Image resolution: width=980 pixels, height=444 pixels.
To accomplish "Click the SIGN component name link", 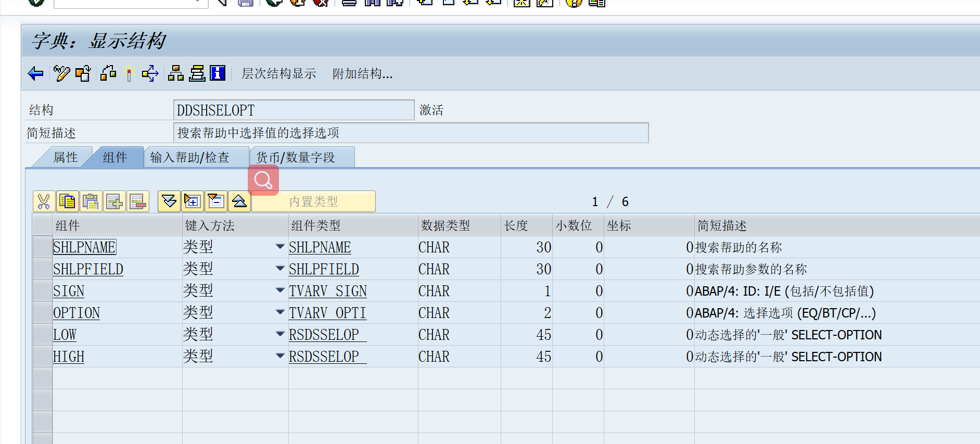I will (69, 291).
